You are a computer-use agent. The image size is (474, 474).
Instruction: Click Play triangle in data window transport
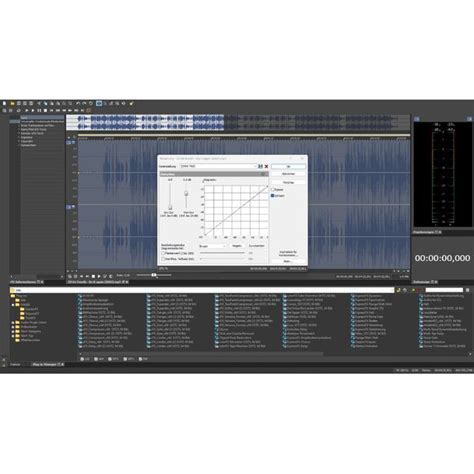99,276
